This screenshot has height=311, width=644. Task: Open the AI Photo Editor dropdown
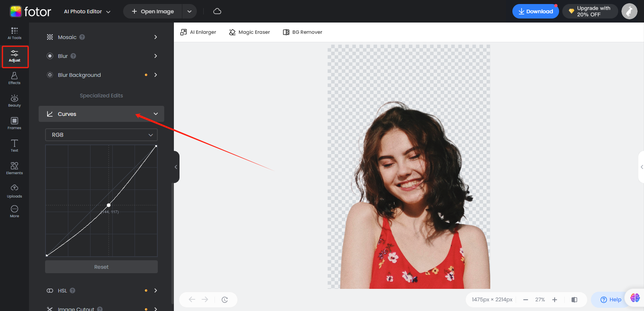coord(87,12)
